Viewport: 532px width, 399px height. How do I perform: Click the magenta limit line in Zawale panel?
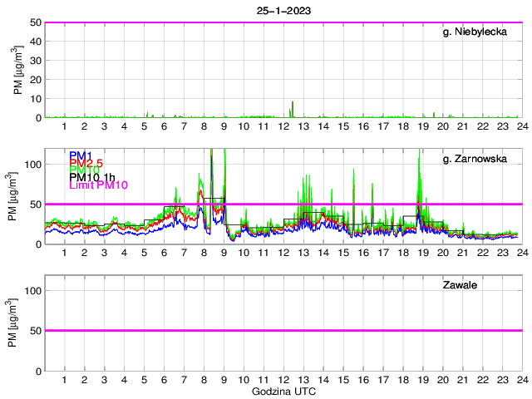coord(283,331)
